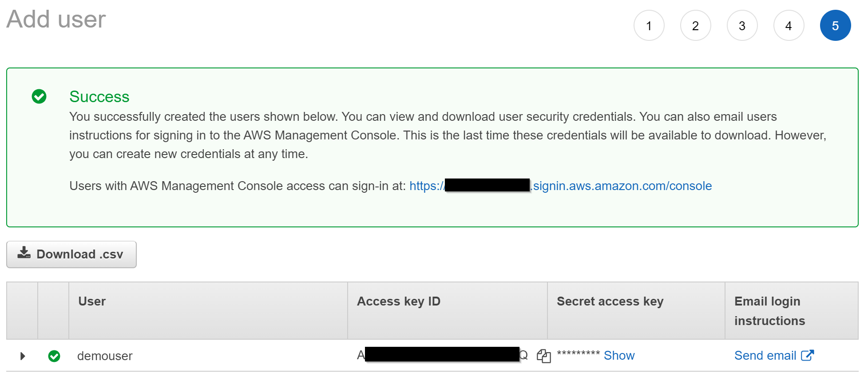Click the Secret access key column header
This screenshot has height=377, width=868.
610,301
